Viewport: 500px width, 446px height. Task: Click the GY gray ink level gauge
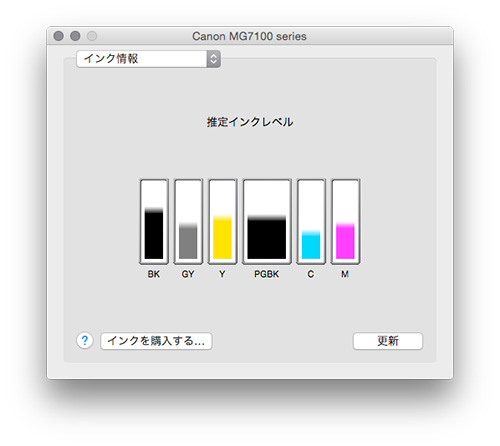coord(188,221)
